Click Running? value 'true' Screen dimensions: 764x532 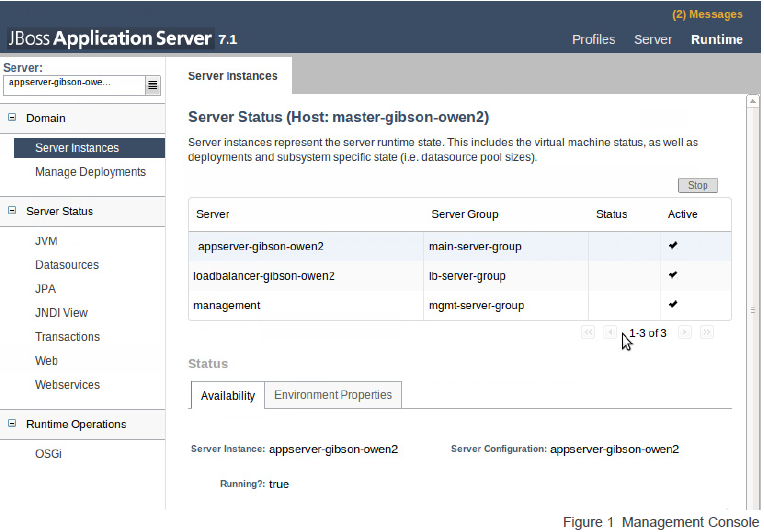[279, 484]
